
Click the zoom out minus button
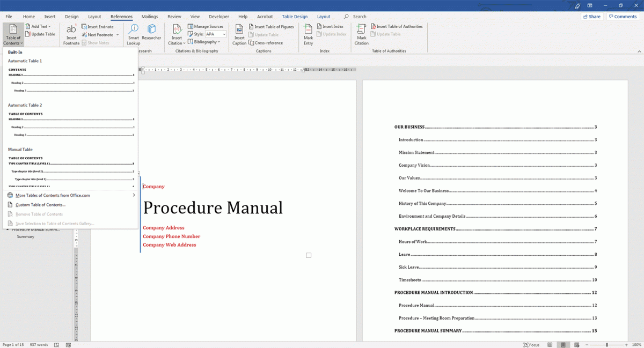coord(587,345)
